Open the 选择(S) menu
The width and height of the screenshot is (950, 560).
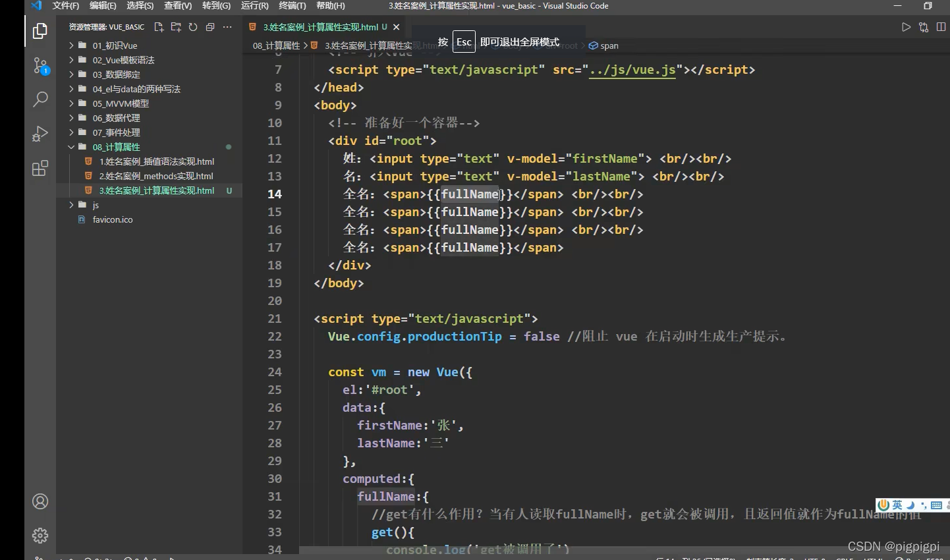click(x=140, y=6)
